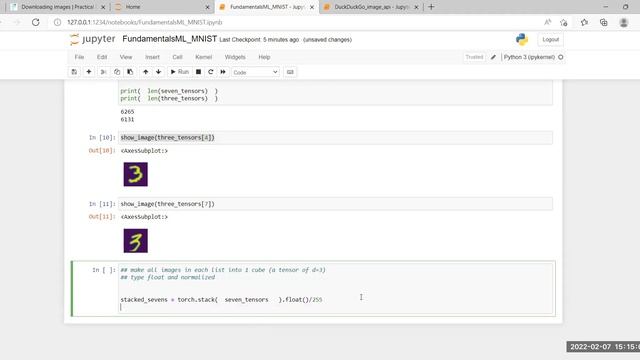Insert a new cell below with the plus icon
Image resolution: width=640 pixels, height=360 pixels.
click(89, 72)
